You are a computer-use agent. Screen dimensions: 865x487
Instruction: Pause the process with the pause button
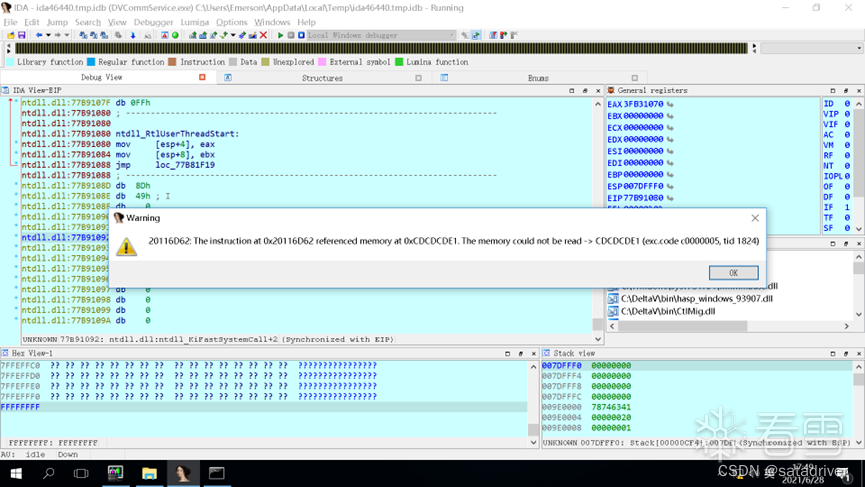click(291, 35)
